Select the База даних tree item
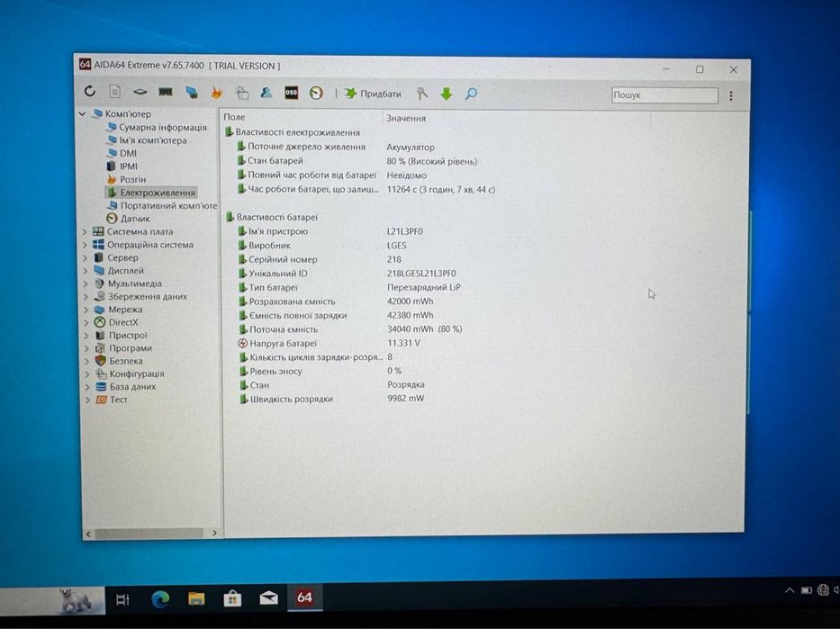The width and height of the screenshot is (840, 629). click(126, 387)
